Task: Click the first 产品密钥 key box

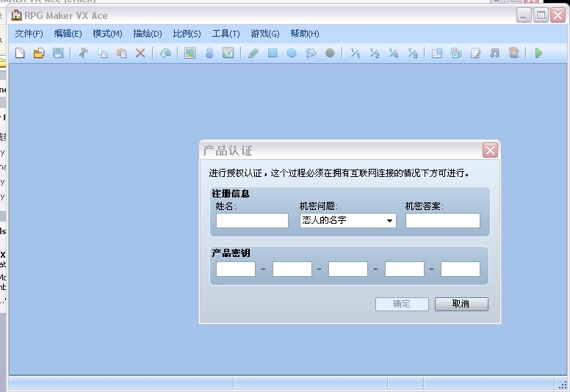Action: pyautogui.click(x=236, y=269)
